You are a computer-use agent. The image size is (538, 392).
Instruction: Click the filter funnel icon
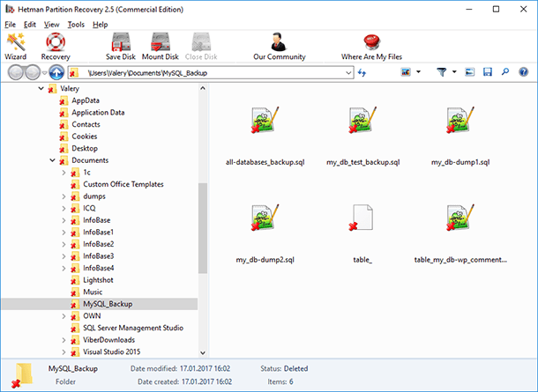coord(442,72)
